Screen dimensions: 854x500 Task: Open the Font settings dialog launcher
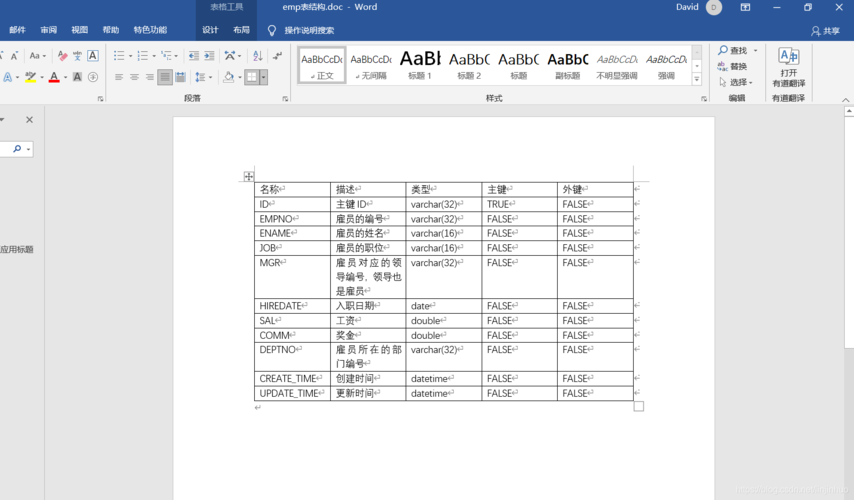coord(101,99)
